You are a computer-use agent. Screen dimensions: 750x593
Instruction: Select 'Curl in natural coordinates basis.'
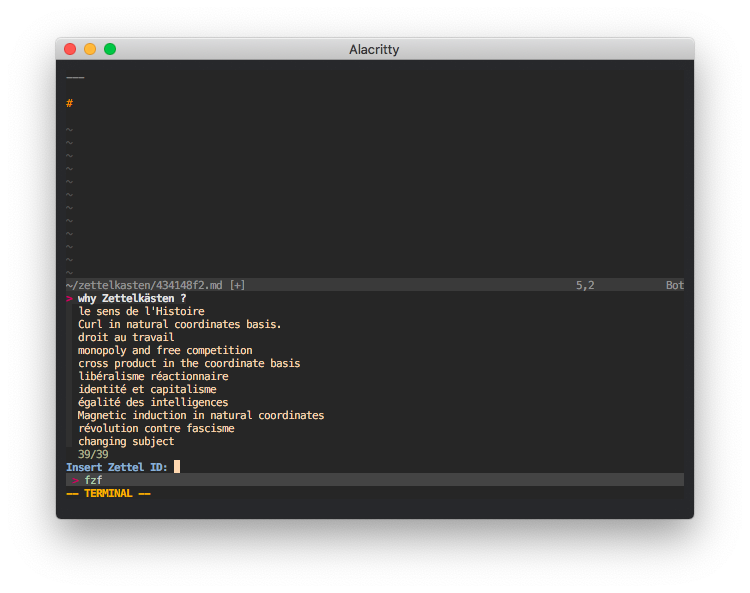179,324
